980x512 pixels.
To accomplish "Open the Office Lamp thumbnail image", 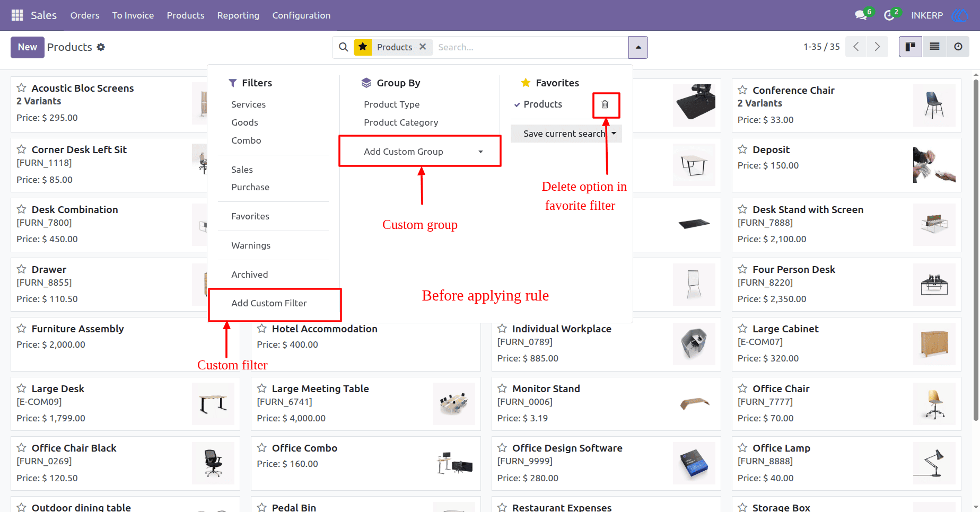I will pyautogui.click(x=934, y=463).
